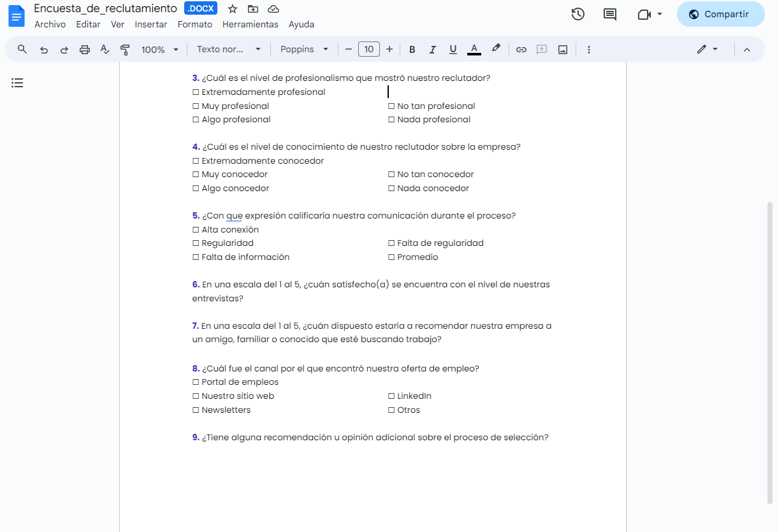Screen dimensions: 777x532
Task: Open the 100% zoom dropdown
Action: pos(159,50)
